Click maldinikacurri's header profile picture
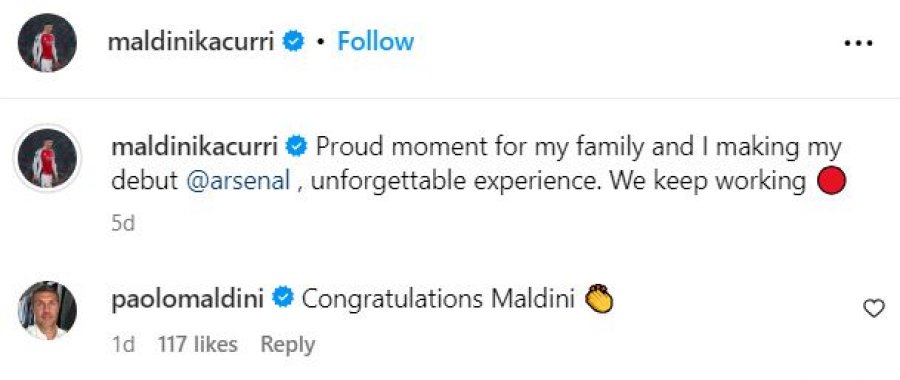 click(x=47, y=43)
